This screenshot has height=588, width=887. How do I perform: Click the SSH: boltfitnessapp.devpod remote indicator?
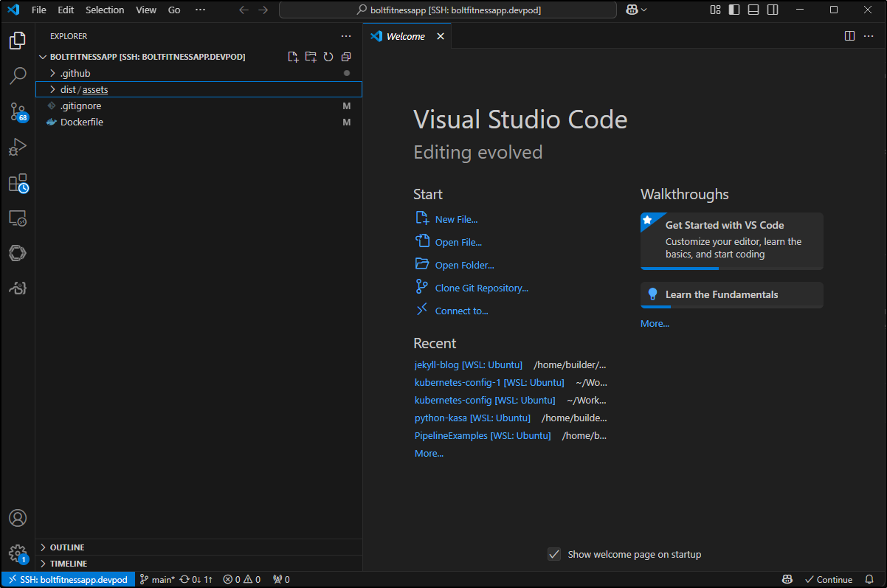click(68, 579)
